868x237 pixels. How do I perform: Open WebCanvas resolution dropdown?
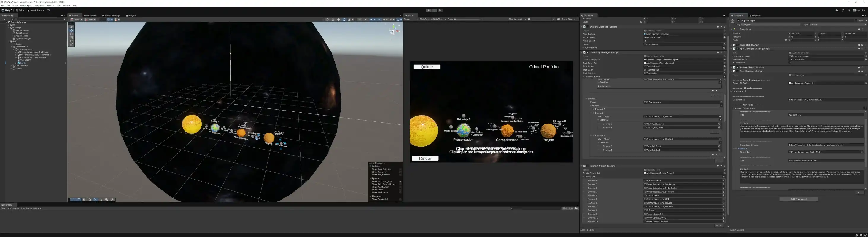click(x=433, y=19)
